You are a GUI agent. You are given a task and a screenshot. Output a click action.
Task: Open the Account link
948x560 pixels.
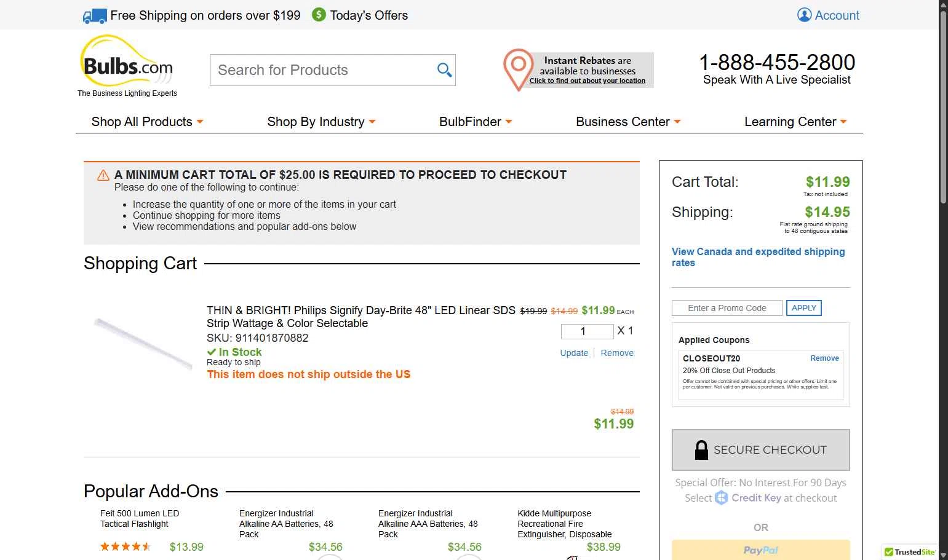(x=837, y=15)
